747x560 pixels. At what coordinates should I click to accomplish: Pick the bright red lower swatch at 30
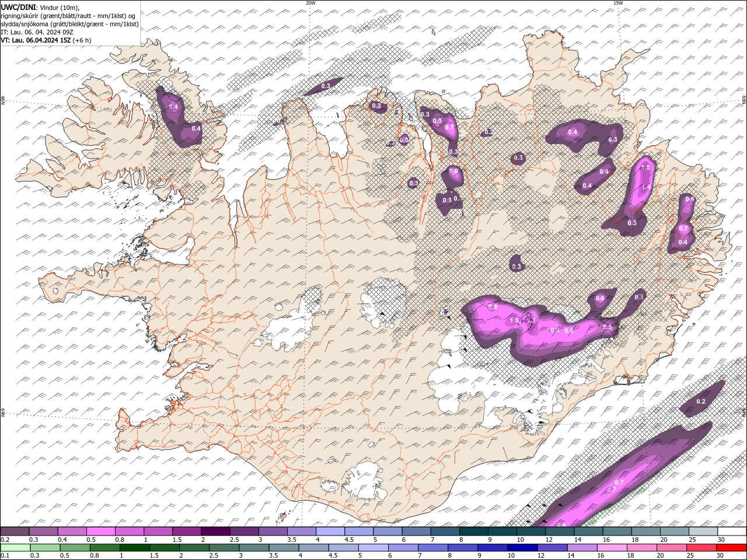(732, 548)
